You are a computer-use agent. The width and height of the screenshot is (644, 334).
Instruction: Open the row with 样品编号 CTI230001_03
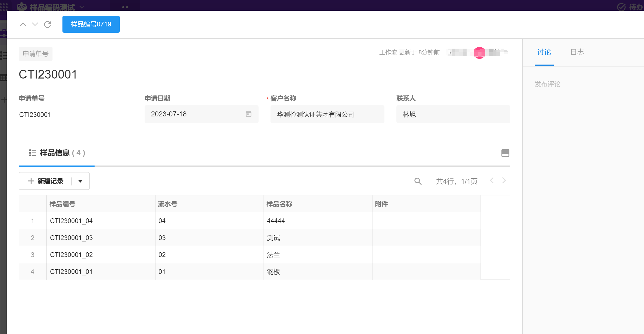(71, 238)
